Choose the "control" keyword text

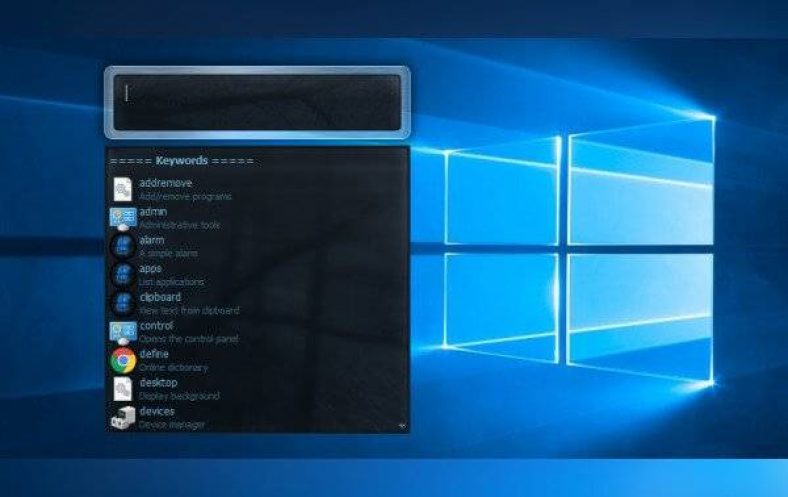point(156,326)
